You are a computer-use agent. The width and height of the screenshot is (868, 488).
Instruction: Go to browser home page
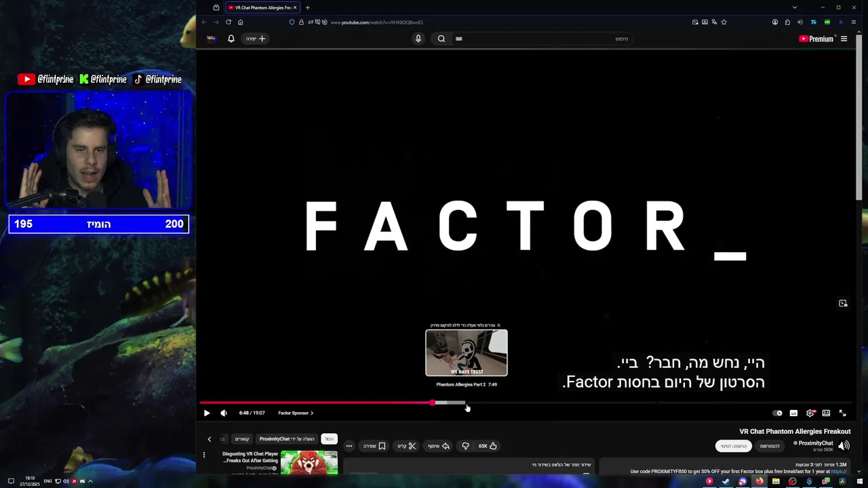pos(240,22)
